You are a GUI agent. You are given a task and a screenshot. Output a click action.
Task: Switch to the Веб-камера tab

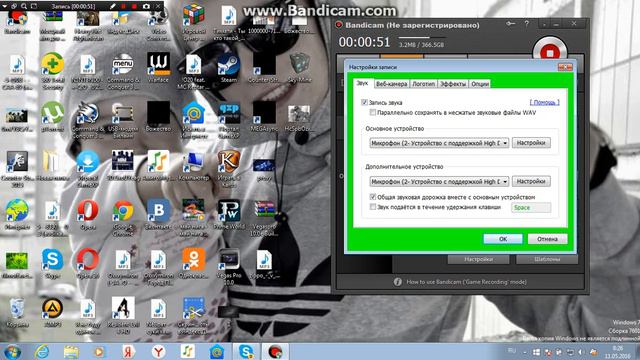pos(391,84)
